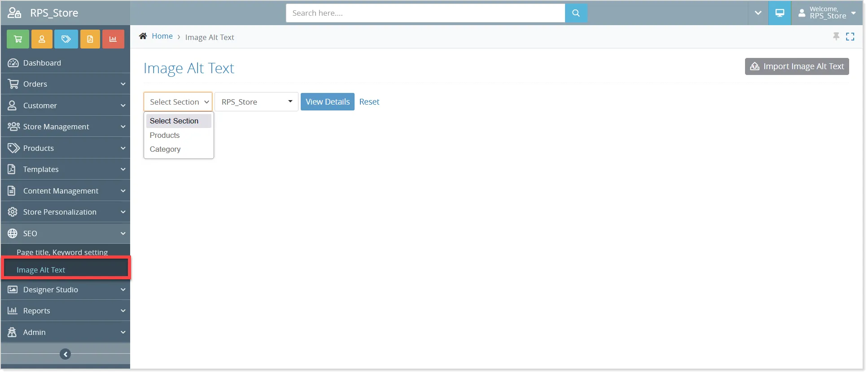The height and width of the screenshot is (374, 868).
Task: Expand the Designer Studio menu
Action: (x=66, y=290)
